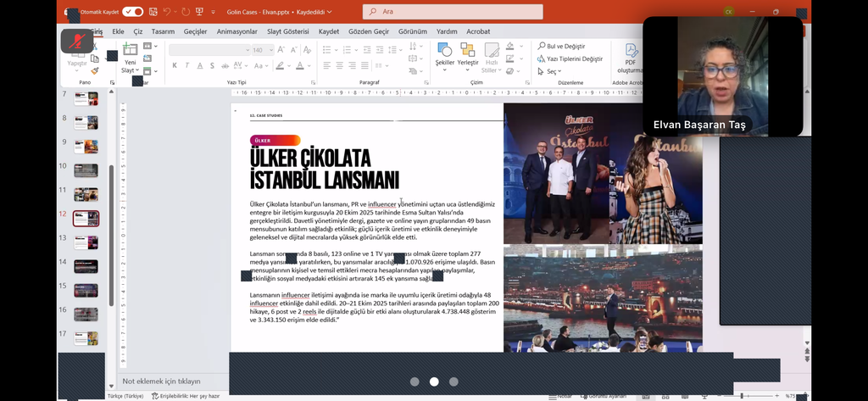Click the undo arrow icon

pos(167,12)
